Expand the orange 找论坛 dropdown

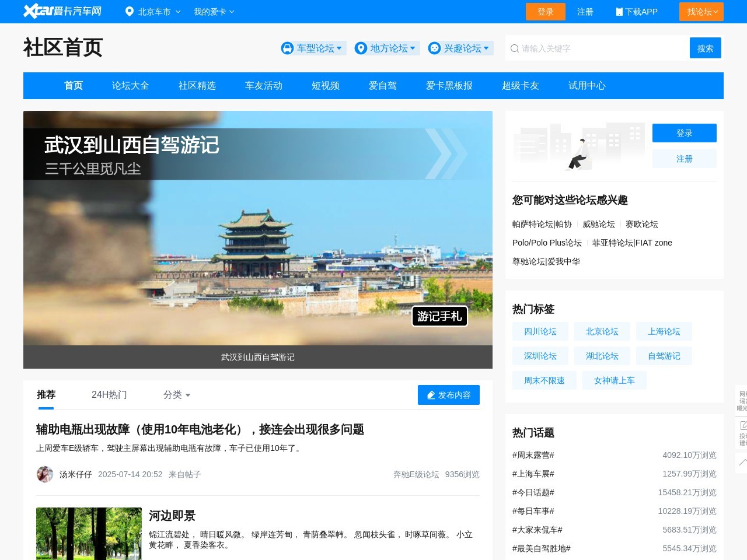[x=701, y=12]
